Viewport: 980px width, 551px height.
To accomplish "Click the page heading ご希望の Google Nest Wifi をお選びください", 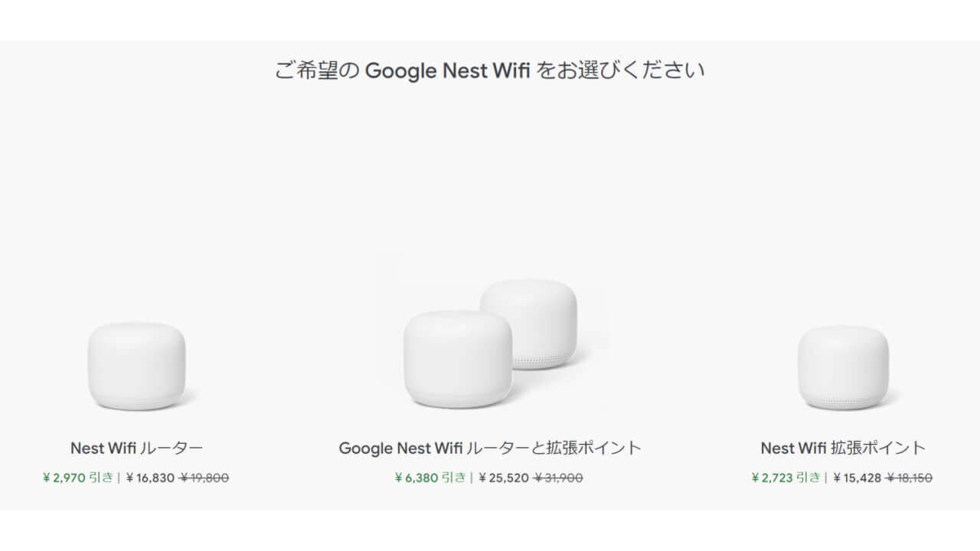I will point(490,70).
